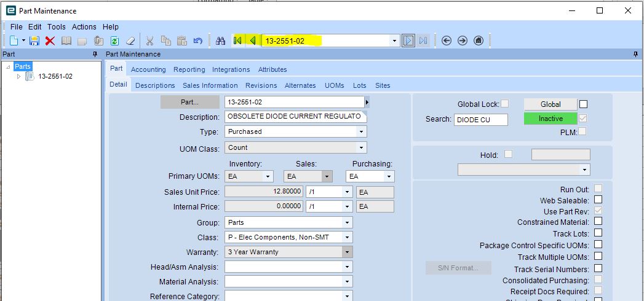Switch to the Revisions tab
The width and height of the screenshot is (644, 301).
[261, 85]
